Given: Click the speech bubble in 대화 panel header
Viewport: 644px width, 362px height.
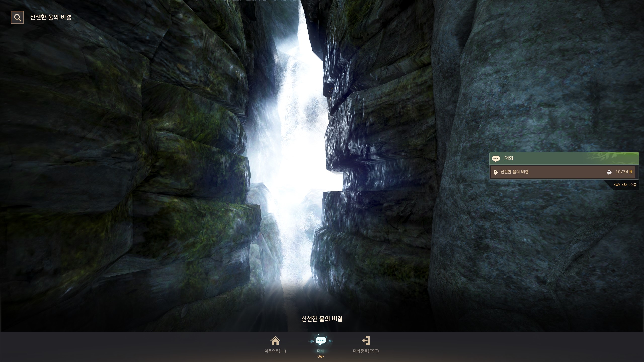Looking at the screenshot, I should pos(496,158).
